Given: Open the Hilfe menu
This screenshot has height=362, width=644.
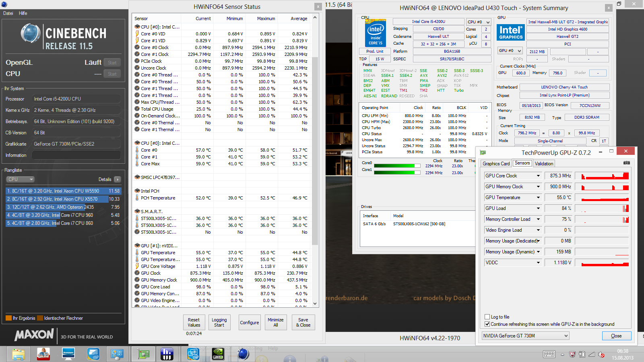Looking at the screenshot, I should [23, 13].
